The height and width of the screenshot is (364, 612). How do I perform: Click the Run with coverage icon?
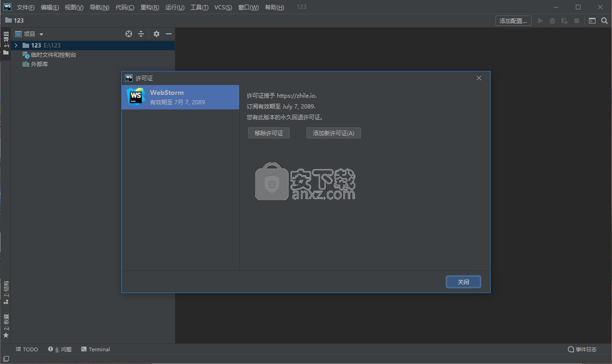pos(565,21)
